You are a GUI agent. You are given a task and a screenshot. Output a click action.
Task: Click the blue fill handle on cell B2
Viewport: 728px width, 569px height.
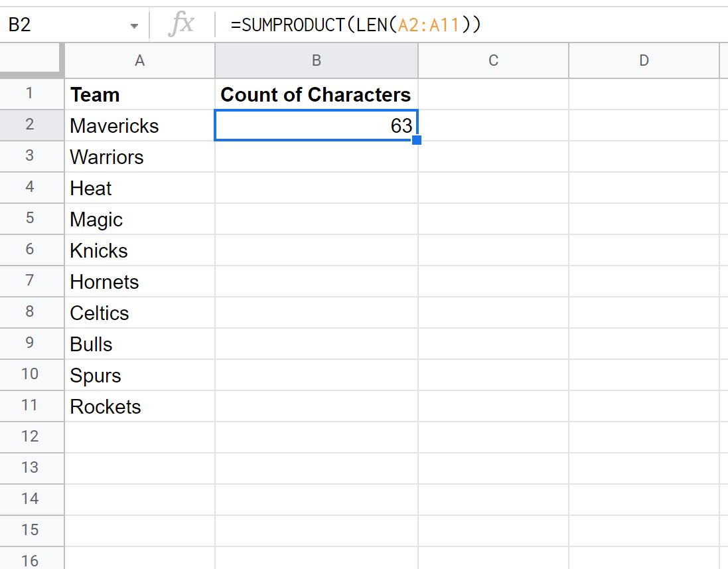click(417, 140)
